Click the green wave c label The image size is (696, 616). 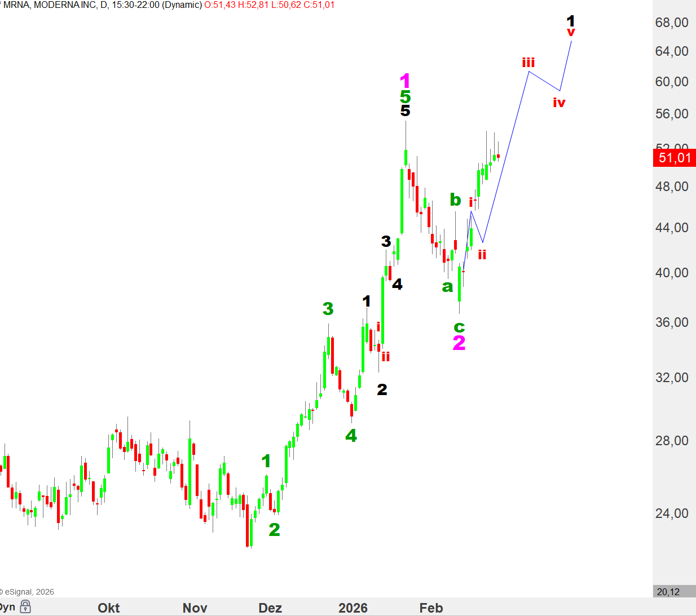coord(459,327)
